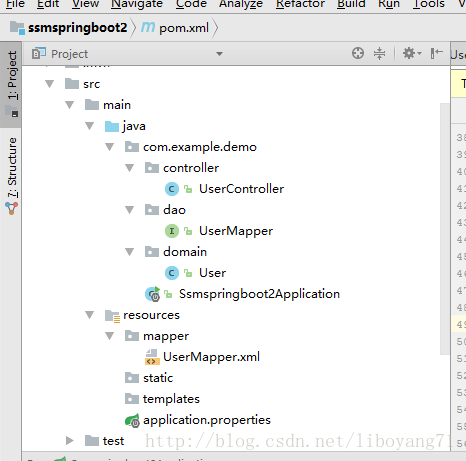Click the controller package folder icon
Image resolution: width=466 pixels, height=461 pixels.
[152, 168]
